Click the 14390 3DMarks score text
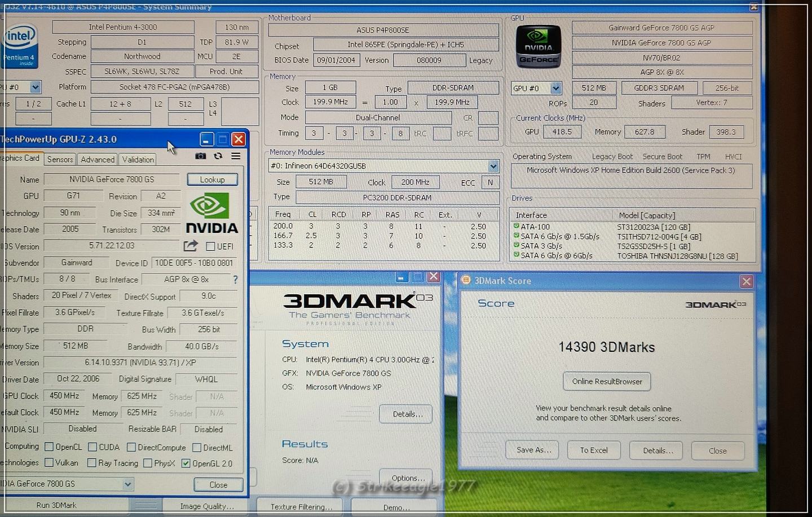This screenshot has width=812, height=517. pyautogui.click(x=607, y=347)
